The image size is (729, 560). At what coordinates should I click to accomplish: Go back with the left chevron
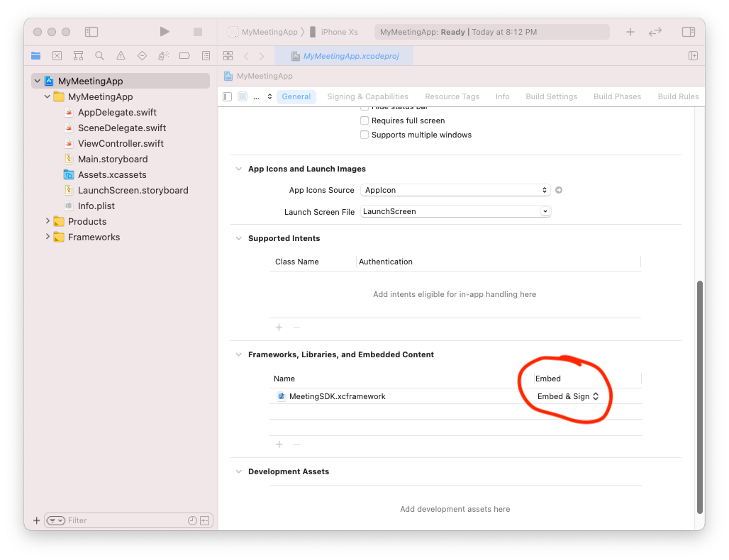(246, 56)
